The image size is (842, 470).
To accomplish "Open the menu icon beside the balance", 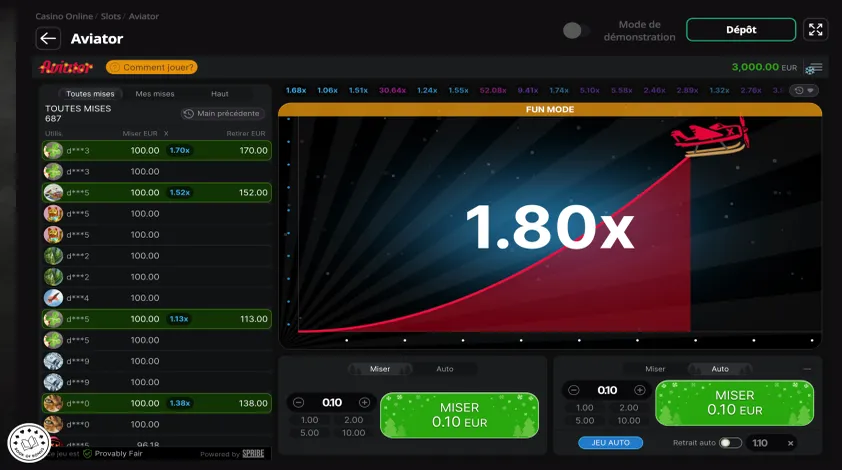I will pos(814,68).
